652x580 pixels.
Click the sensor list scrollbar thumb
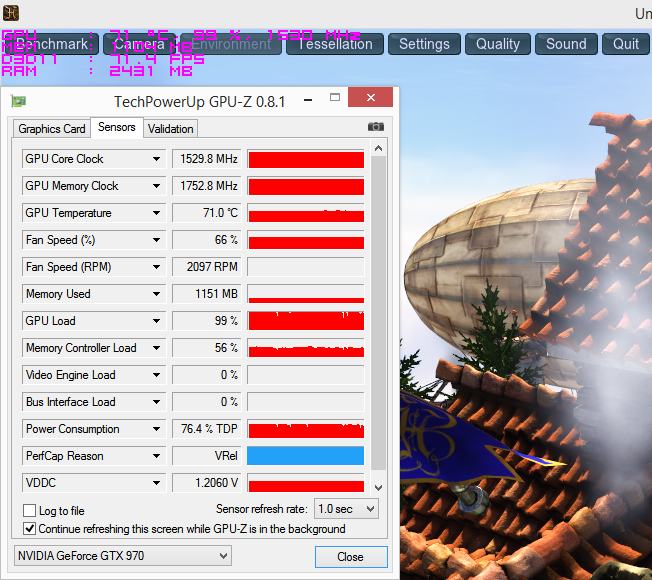coord(378,313)
